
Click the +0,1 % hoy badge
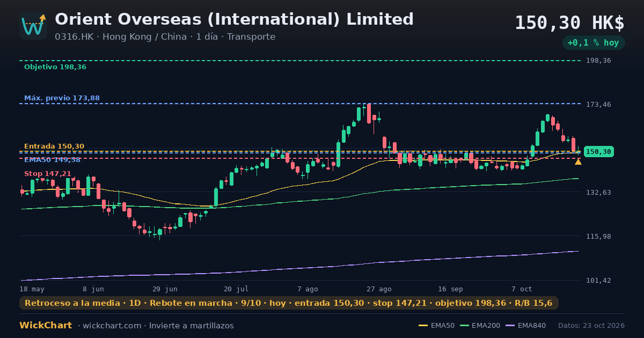pyautogui.click(x=593, y=43)
